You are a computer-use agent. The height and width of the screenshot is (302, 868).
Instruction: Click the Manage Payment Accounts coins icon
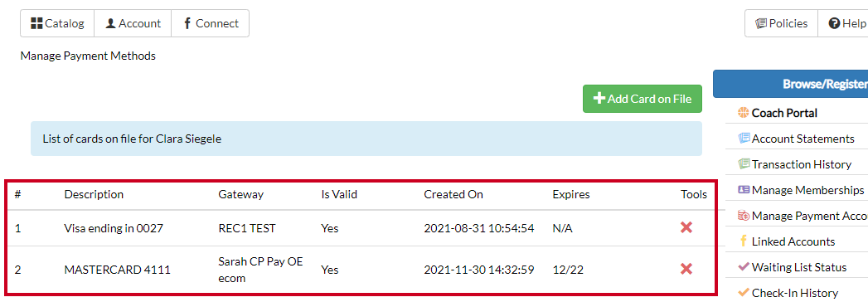tap(744, 215)
